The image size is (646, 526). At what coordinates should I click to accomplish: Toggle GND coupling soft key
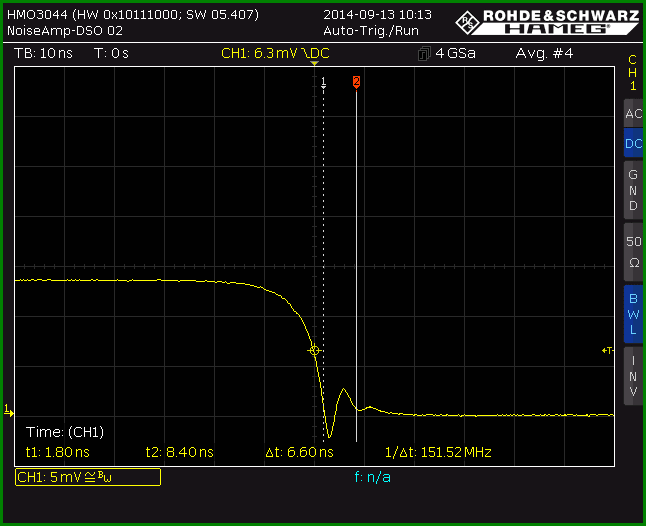coord(633,190)
